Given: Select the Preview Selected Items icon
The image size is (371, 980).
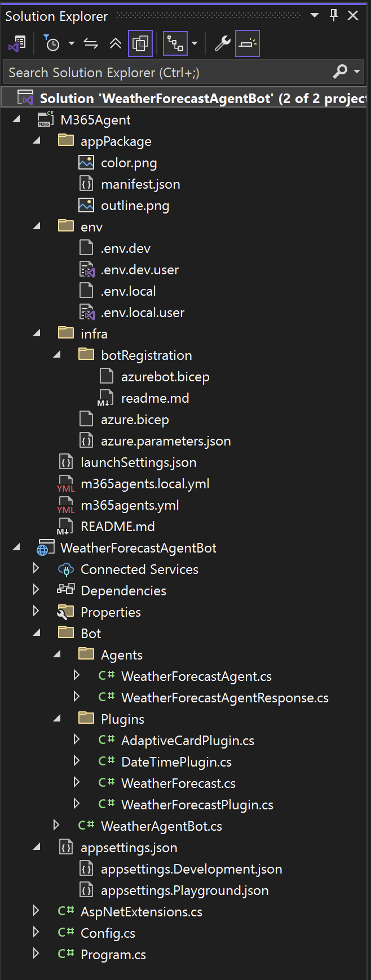Looking at the screenshot, I should pyautogui.click(x=247, y=43).
